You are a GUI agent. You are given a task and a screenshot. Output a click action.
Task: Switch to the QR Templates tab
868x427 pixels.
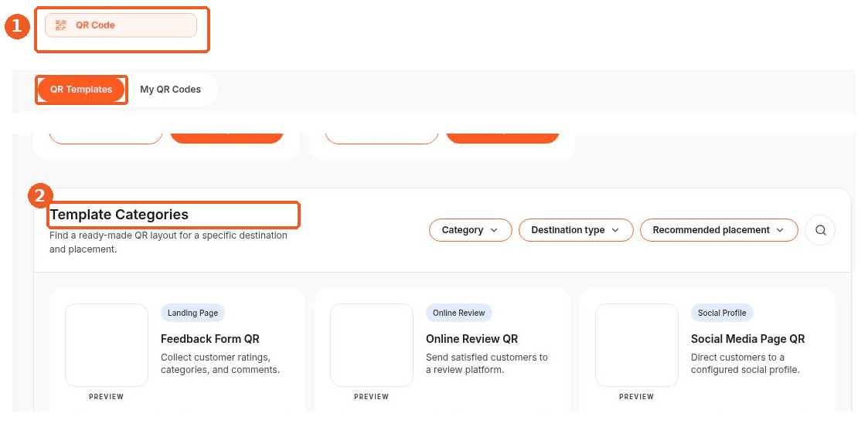(x=81, y=90)
